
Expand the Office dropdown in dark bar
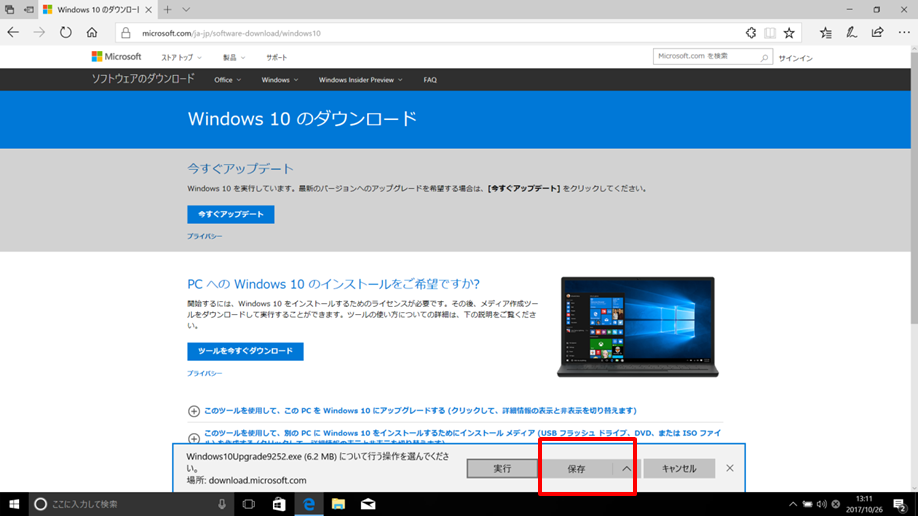click(227, 80)
